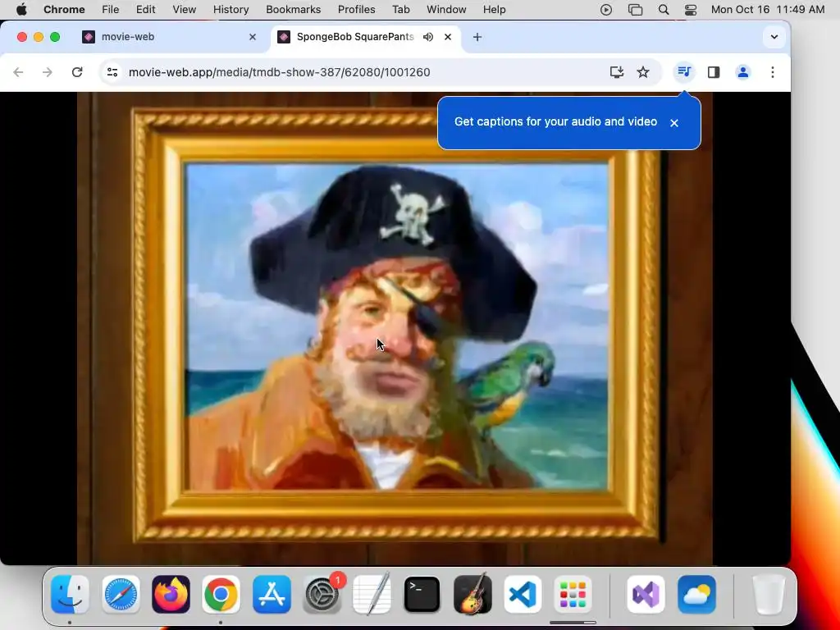Go back to the previous page
This screenshot has height=630, width=840.
18,72
